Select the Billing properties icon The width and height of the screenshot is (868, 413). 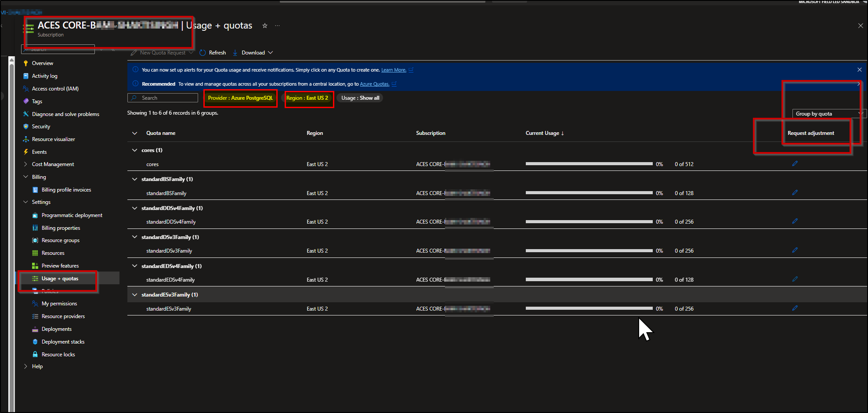tap(35, 228)
